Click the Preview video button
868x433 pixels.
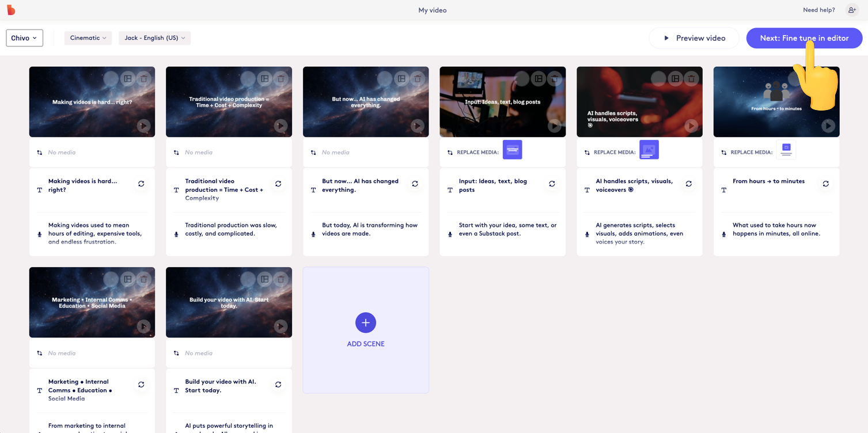click(694, 38)
